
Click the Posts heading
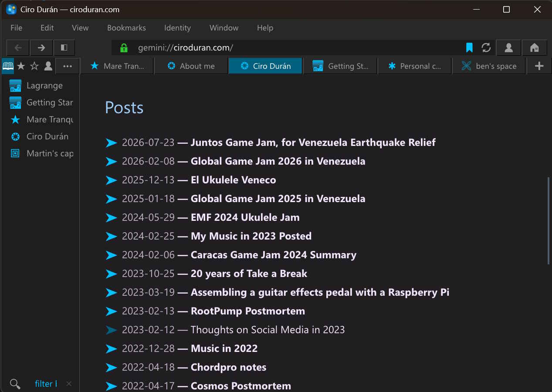click(124, 108)
